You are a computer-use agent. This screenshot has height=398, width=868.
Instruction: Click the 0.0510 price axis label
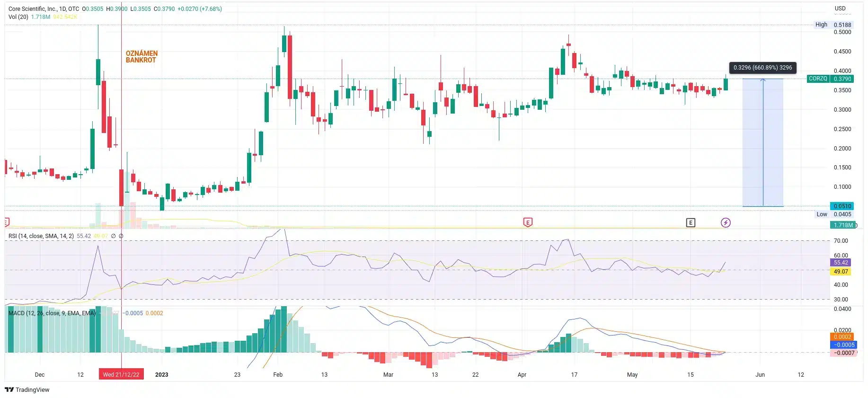tap(842, 206)
